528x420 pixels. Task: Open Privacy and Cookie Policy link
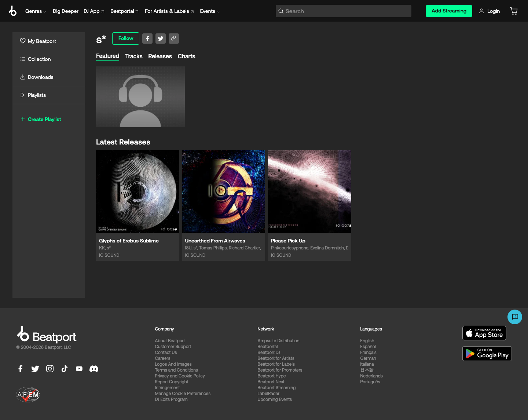[180, 376]
